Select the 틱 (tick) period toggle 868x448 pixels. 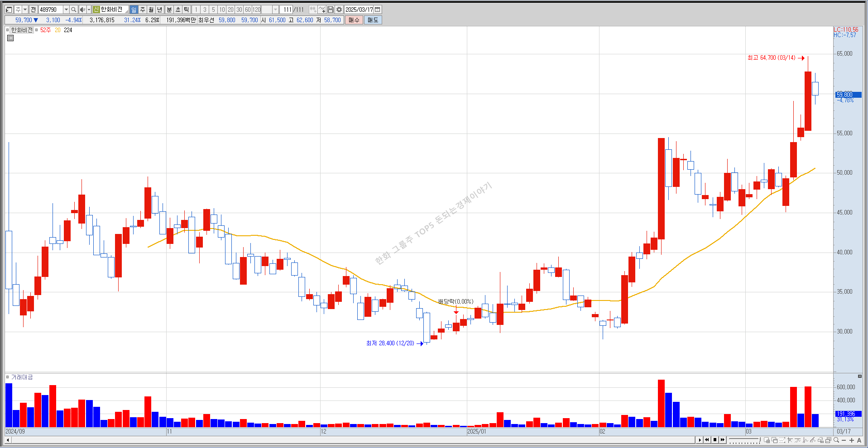click(x=186, y=10)
